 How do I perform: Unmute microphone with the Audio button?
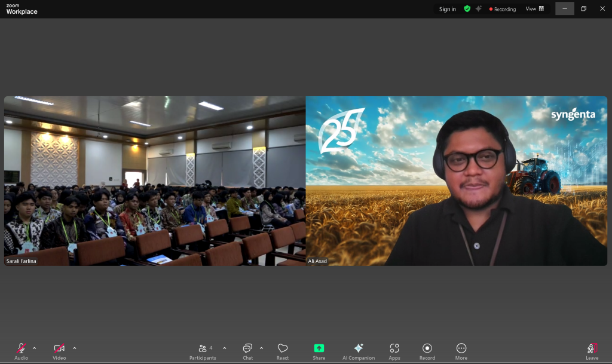click(x=21, y=350)
